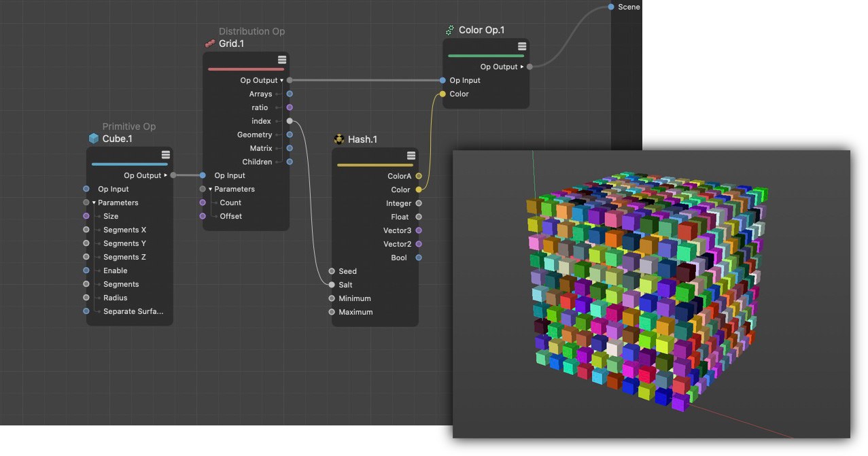Click the Color Op.1 node icon

pos(450,30)
